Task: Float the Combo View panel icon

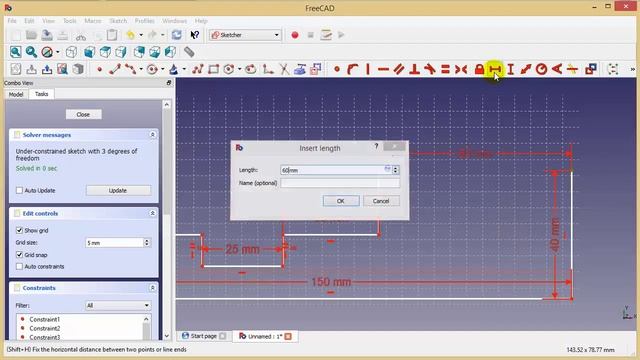Action: point(169,83)
